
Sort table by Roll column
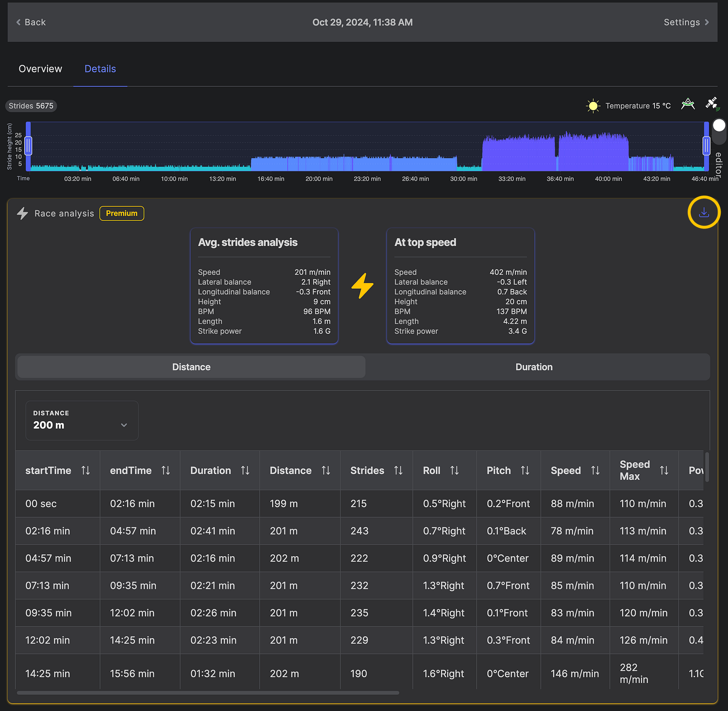[454, 470]
